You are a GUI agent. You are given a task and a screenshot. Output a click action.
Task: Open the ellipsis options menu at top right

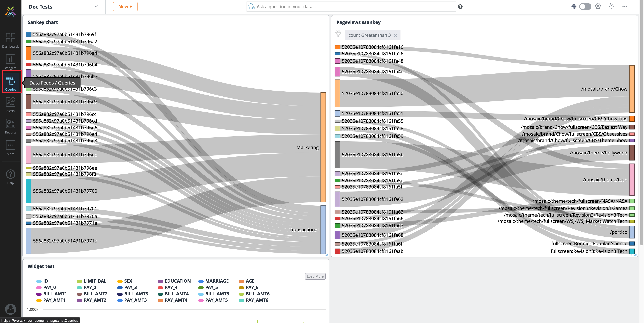tap(625, 7)
